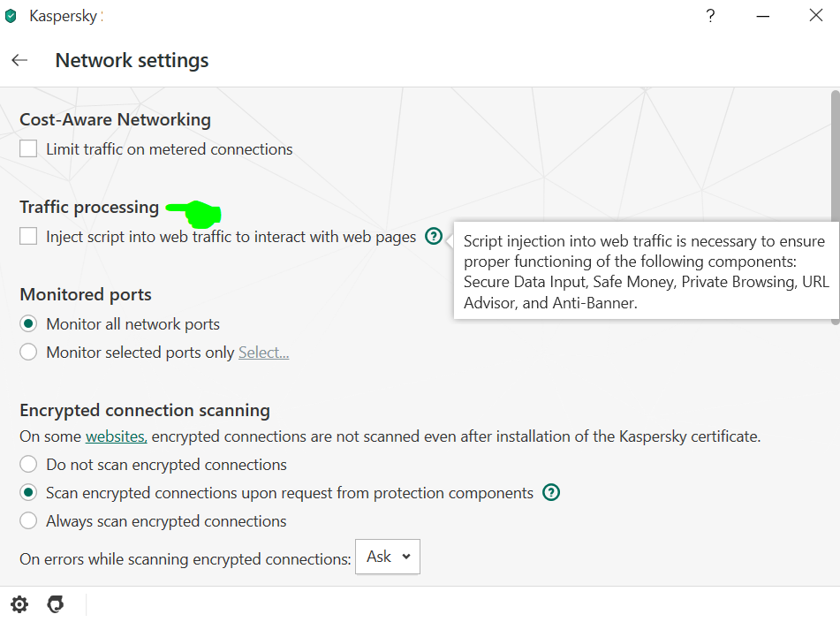Click the Kaspersky shield logo icon
This screenshot has width=840, height=622.
11,16
